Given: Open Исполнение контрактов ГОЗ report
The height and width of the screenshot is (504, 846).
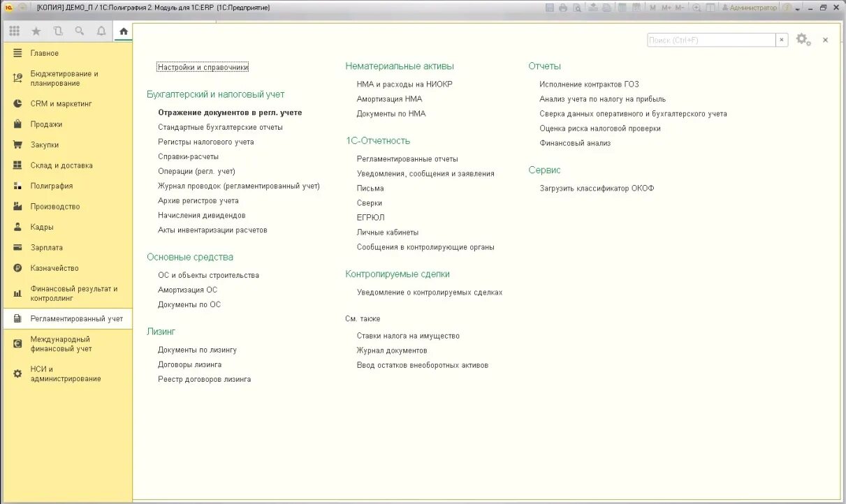Looking at the screenshot, I should (x=589, y=84).
